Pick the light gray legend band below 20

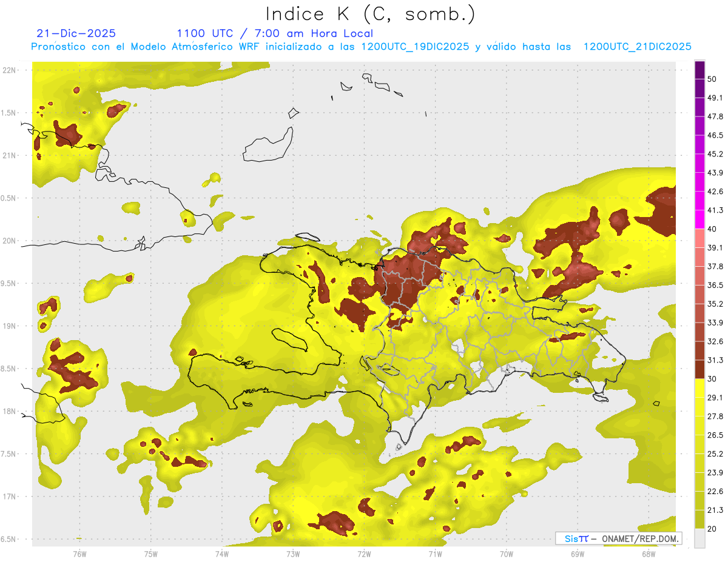699,538
